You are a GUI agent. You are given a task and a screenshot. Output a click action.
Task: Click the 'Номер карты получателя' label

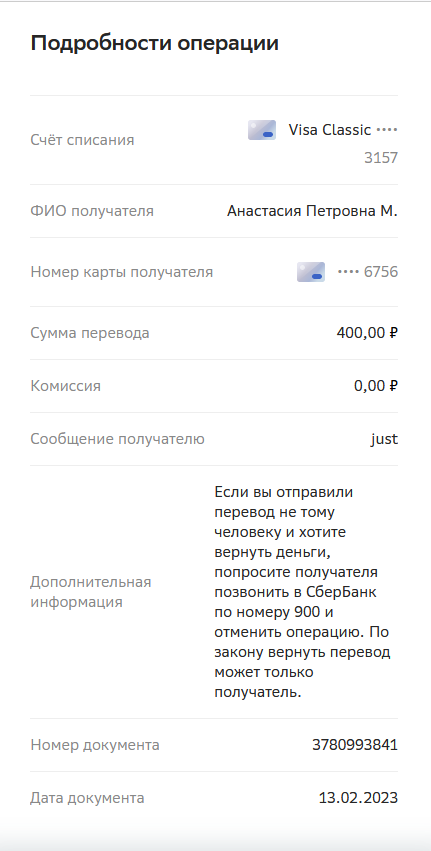click(122, 272)
